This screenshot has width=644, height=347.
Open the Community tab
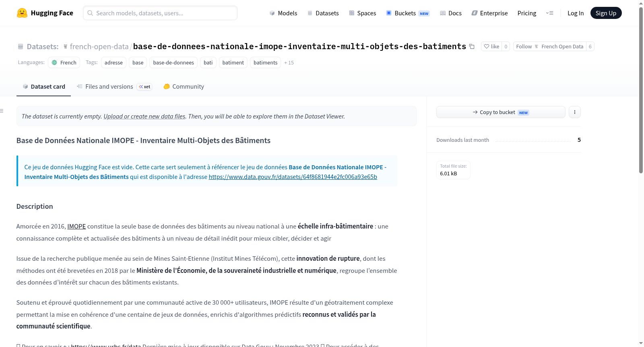(x=184, y=87)
